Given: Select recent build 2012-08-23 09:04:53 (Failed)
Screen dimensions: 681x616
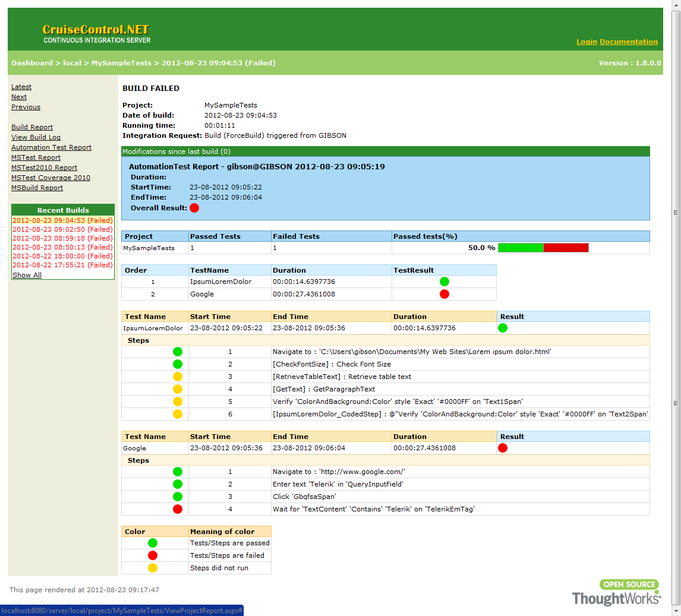Looking at the screenshot, I should click(62, 220).
